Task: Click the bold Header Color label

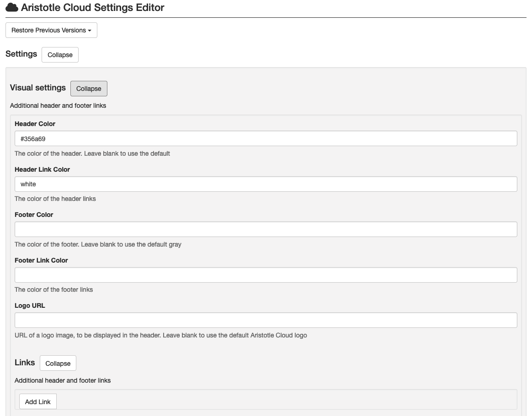Action: (35, 124)
